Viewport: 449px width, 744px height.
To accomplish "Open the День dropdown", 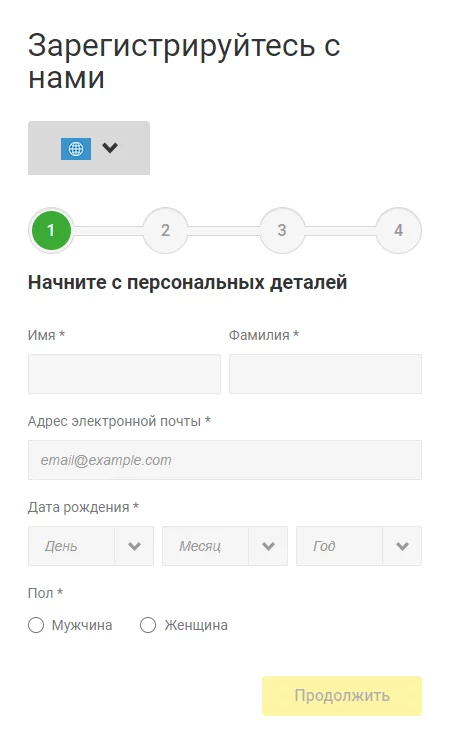I will pyautogui.click(x=91, y=546).
